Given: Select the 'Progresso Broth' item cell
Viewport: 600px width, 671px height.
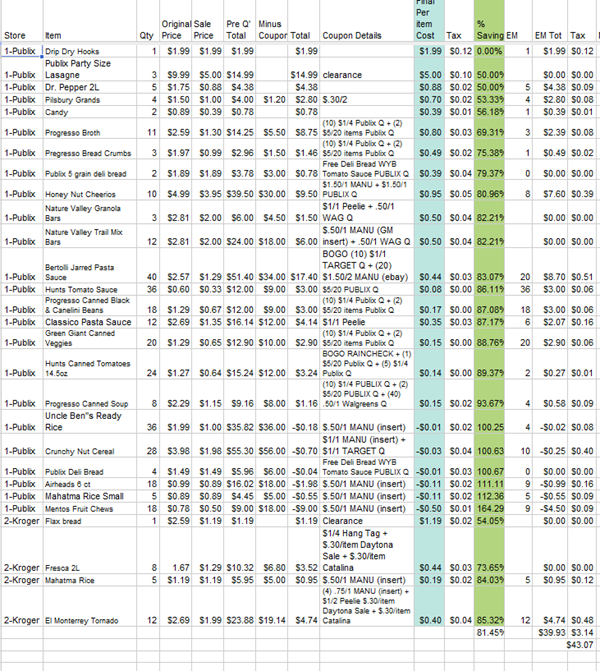Looking at the screenshot, I should (89, 128).
